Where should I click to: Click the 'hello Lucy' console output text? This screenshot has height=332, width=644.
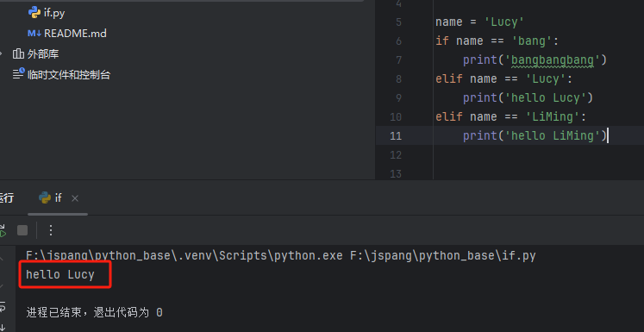pos(60,274)
